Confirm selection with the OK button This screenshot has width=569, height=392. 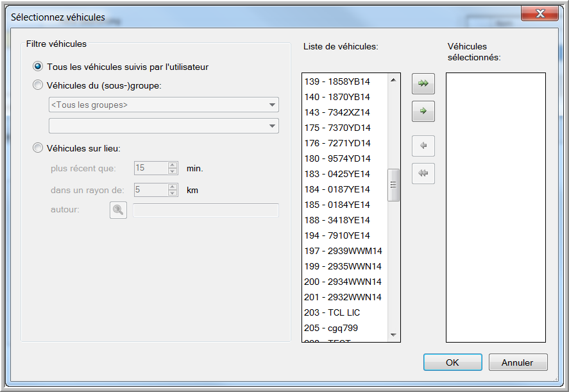pyautogui.click(x=452, y=362)
